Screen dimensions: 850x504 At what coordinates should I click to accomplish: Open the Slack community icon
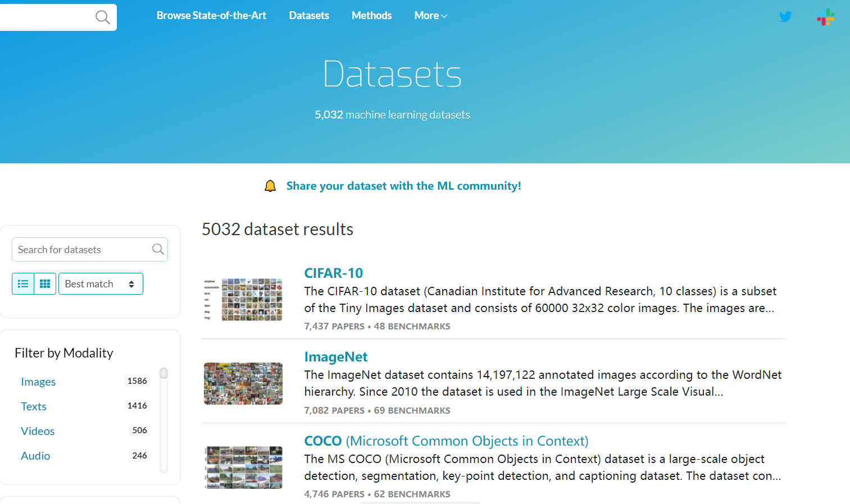[825, 17]
